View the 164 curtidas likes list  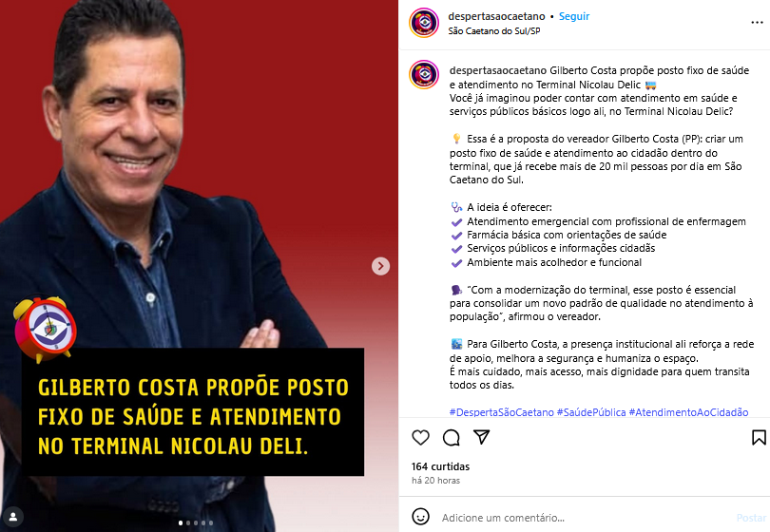pyautogui.click(x=440, y=466)
